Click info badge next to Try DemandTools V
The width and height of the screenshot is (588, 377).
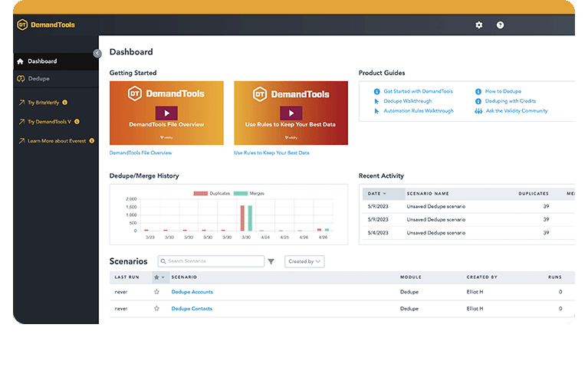point(77,121)
